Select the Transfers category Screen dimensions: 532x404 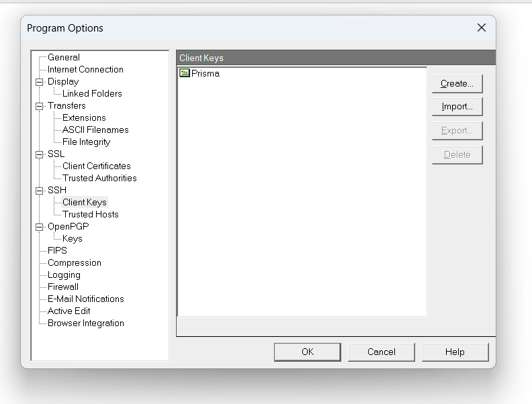point(66,106)
